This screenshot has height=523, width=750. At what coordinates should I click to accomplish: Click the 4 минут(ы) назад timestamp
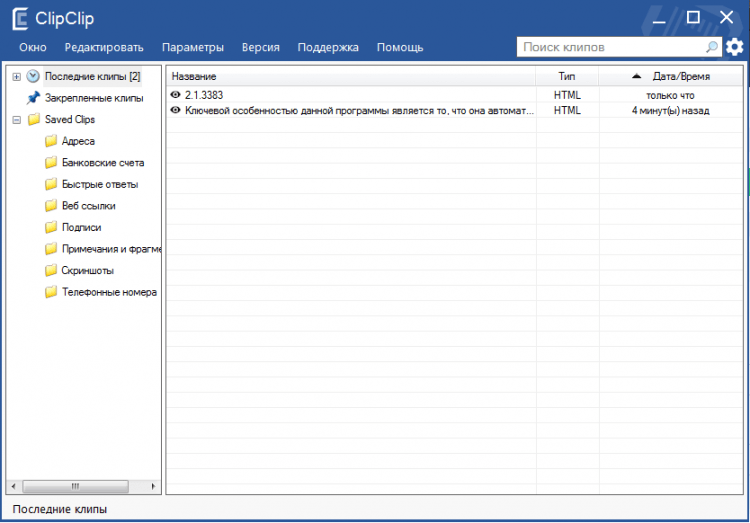tap(671, 111)
